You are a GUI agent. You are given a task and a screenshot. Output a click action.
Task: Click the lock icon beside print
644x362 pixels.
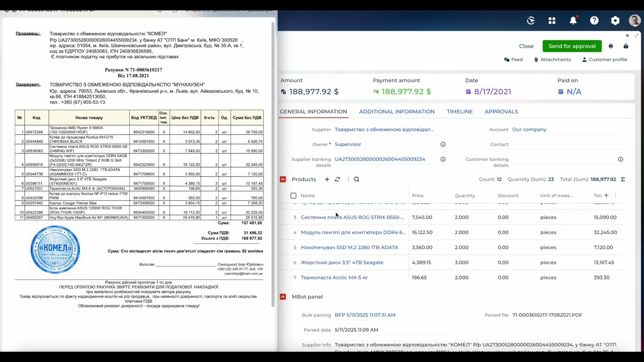point(626,46)
